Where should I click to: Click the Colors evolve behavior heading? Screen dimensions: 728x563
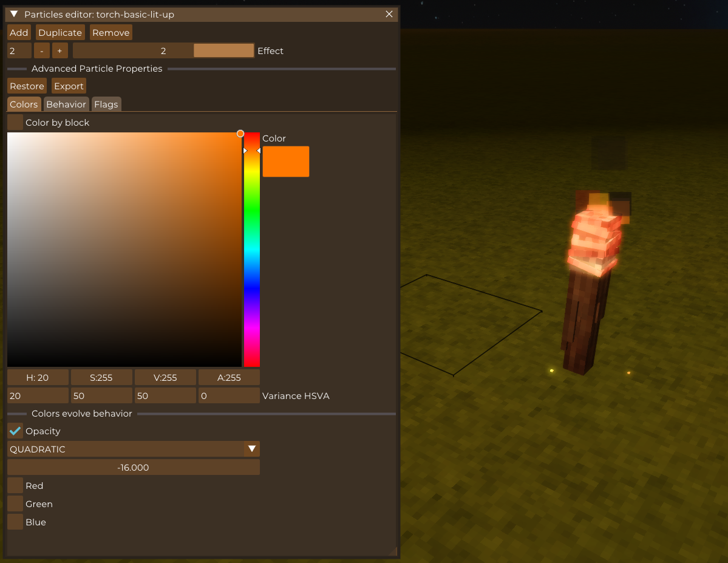tap(82, 414)
